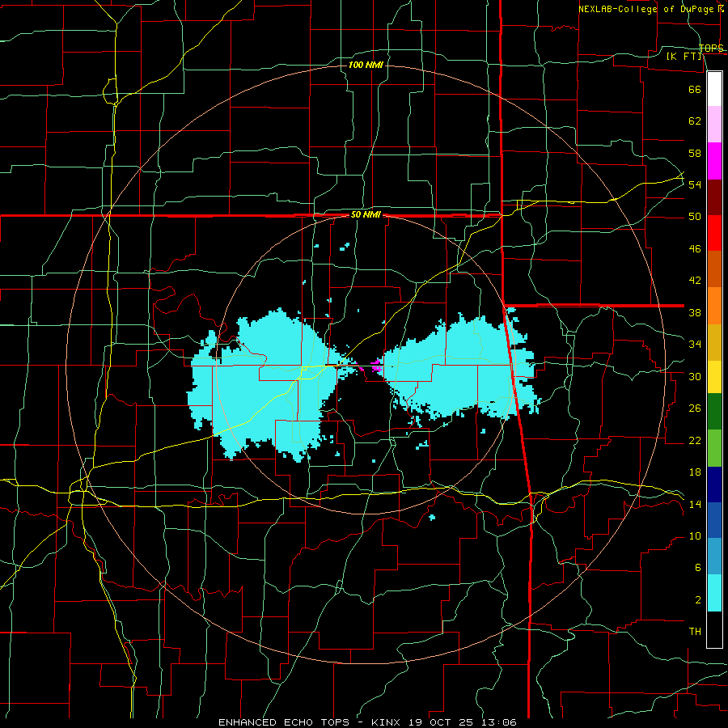Screen dimensions: 728x728
Task: Click the "38" legend value
Action: click(x=695, y=313)
